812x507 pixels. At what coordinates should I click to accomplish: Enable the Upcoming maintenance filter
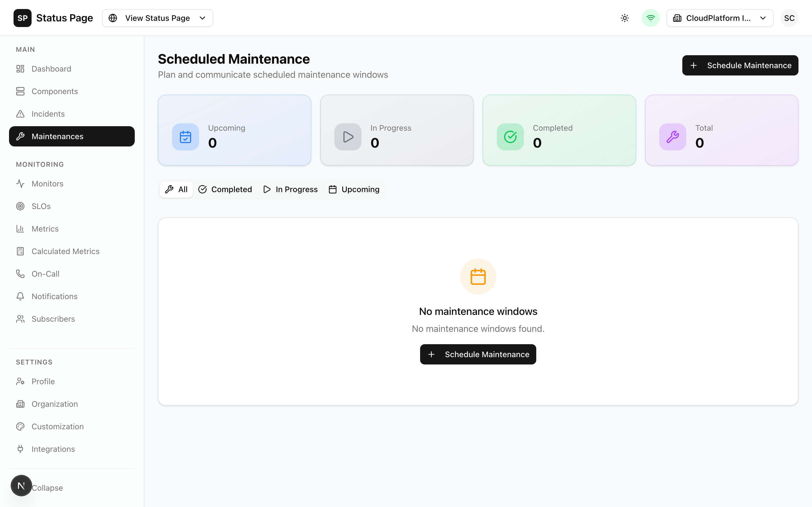coord(354,189)
